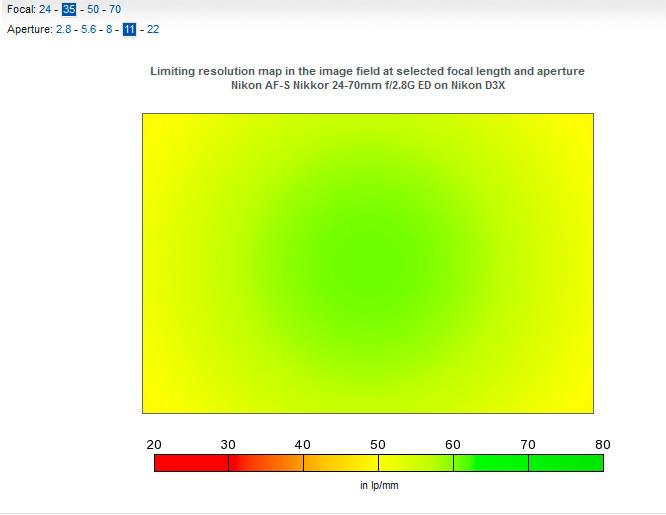Click the legend value 70
Viewport: 666px width, 515px height.
click(x=528, y=444)
